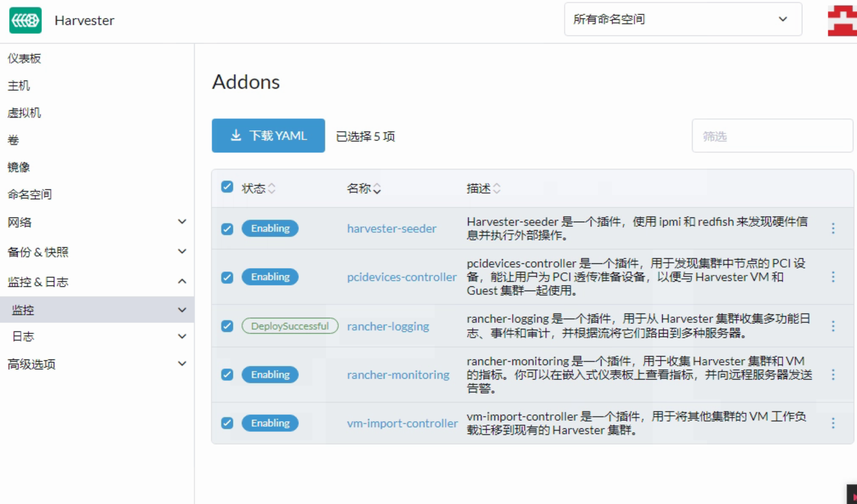Open 主机 in sidebar
This screenshot has width=857, height=504.
tap(19, 86)
